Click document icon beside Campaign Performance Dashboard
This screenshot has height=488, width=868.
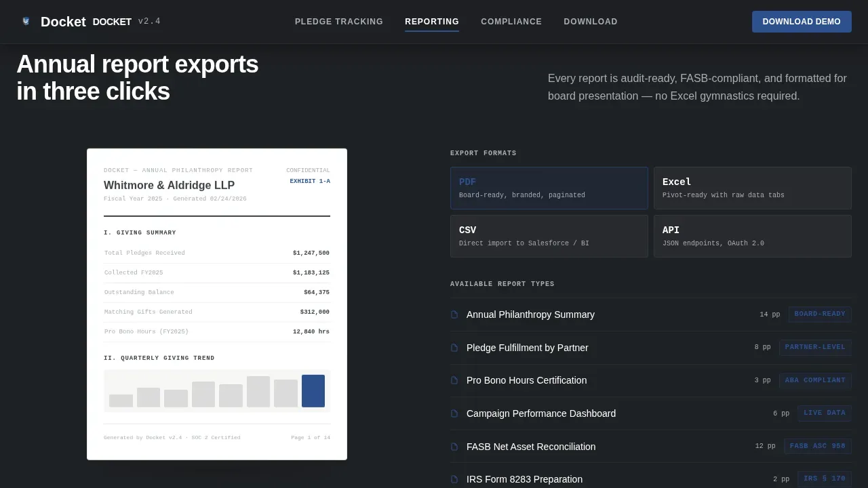[x=454, y=413]
